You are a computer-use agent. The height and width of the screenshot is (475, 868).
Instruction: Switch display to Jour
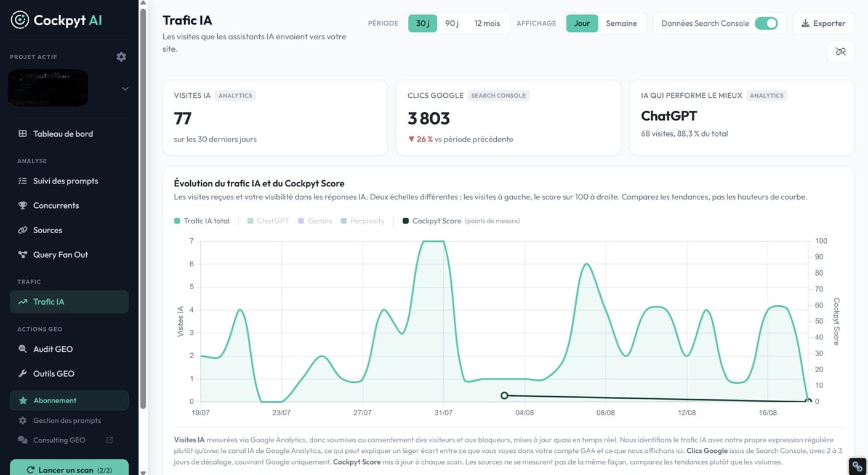[x=582, y=23]
